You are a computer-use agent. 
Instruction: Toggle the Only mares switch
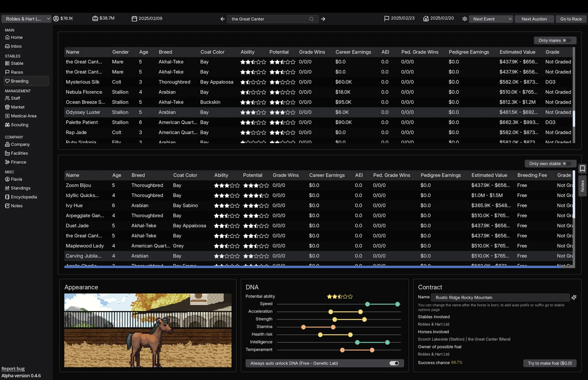click(567, 40)
